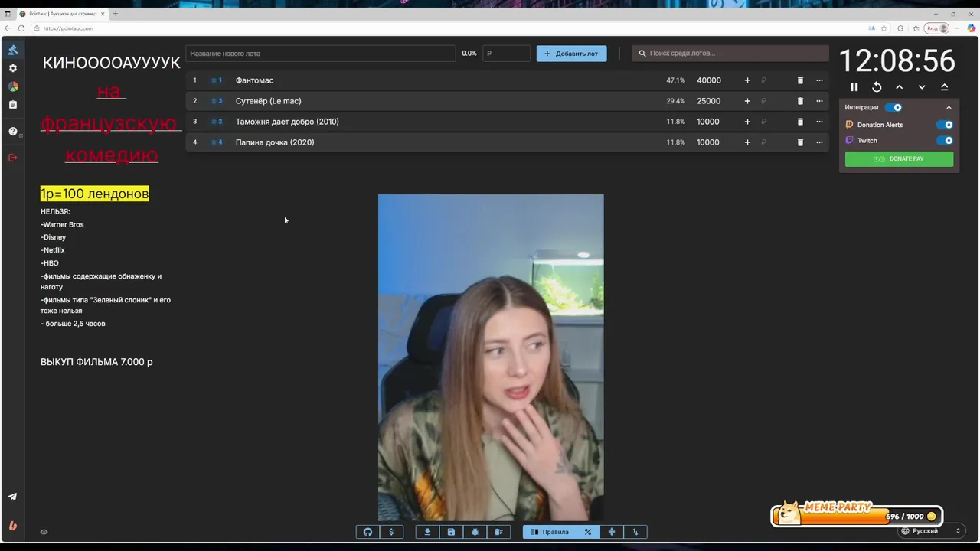Toggle the percent icon in bottom toolbar

[x=588, y=532]
